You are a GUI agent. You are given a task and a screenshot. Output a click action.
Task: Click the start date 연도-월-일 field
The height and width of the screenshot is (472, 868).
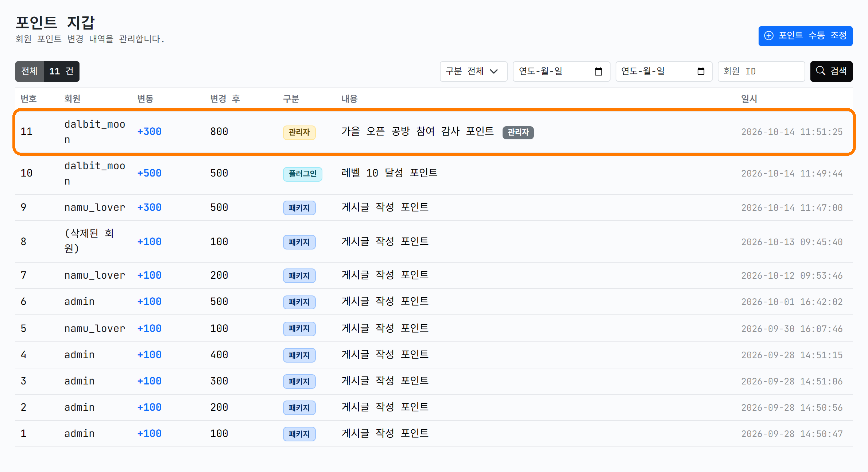(x=561, y=71)
